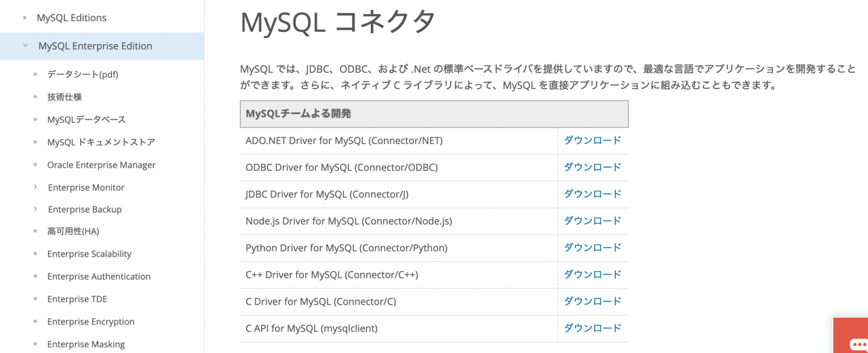Select MySQL Enterprise Edition sidebar item

pyautogui.click(x=95, y=46)
